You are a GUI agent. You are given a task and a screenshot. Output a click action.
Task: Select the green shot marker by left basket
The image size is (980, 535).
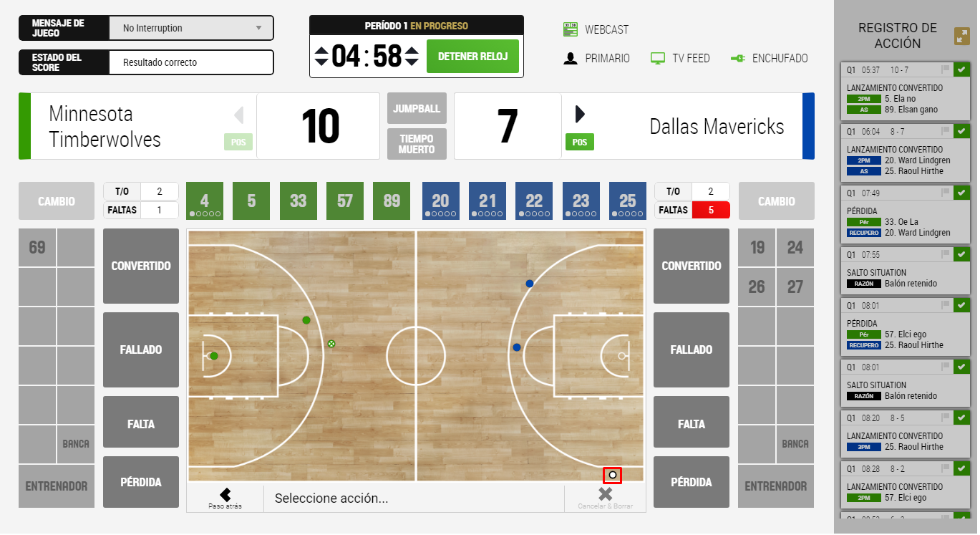pos(213,356)
